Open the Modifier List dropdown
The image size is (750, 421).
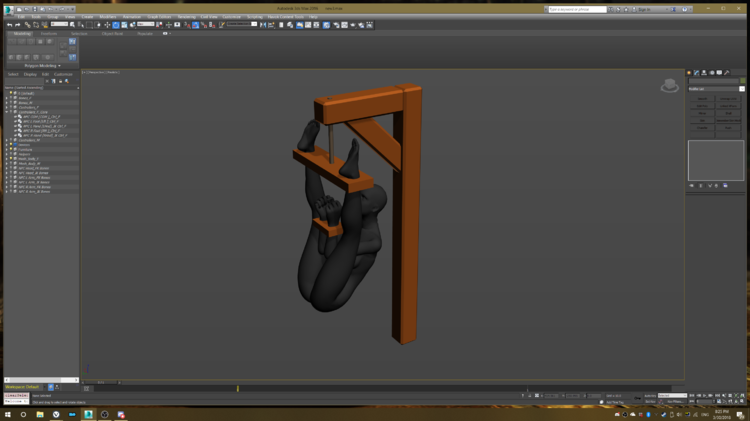click(716, 89)
